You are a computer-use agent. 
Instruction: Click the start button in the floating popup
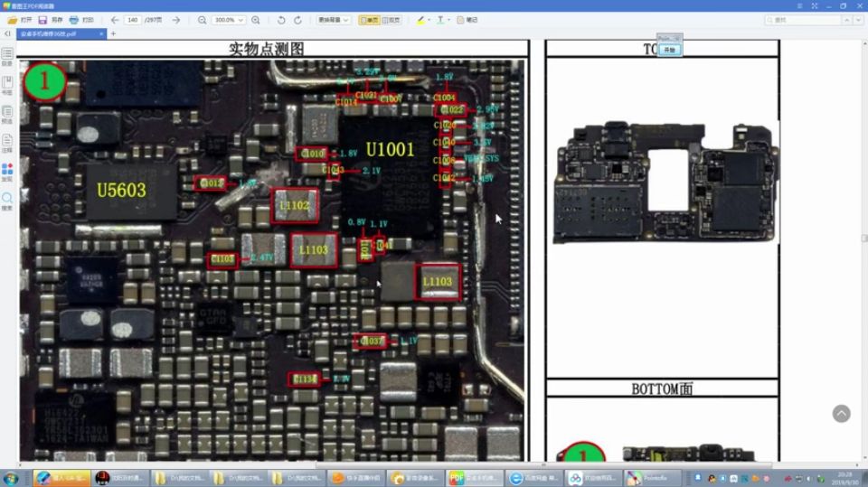(x=669, y=50)
